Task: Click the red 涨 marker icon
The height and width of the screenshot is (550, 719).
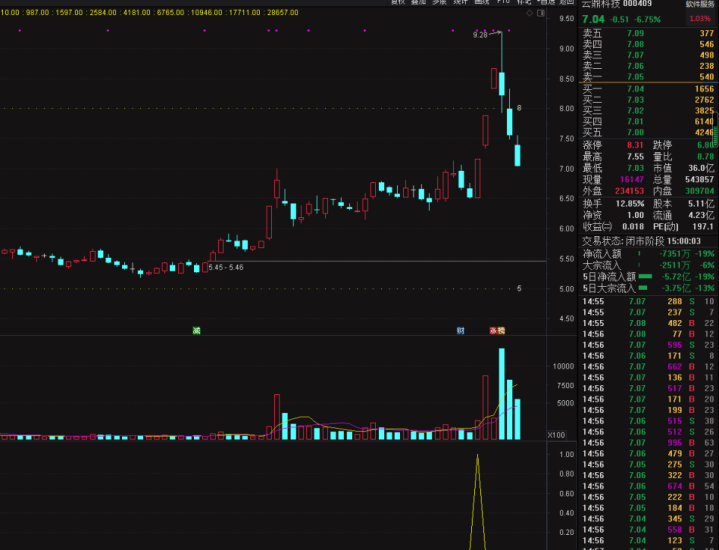Action: [x=496, y=329]
